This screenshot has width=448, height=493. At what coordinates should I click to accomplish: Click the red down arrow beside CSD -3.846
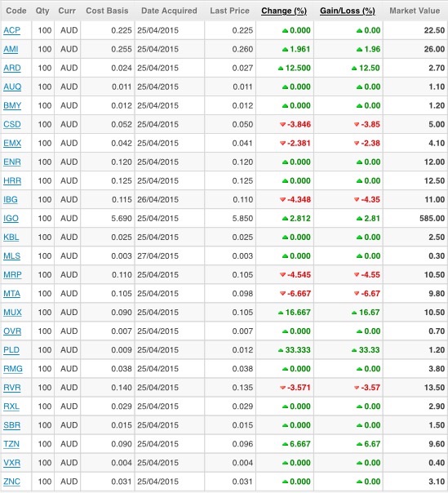tap(282, 125)
